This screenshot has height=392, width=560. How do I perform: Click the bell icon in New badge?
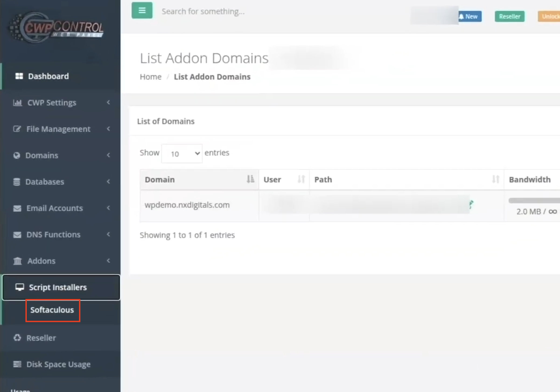pos(461,16)
